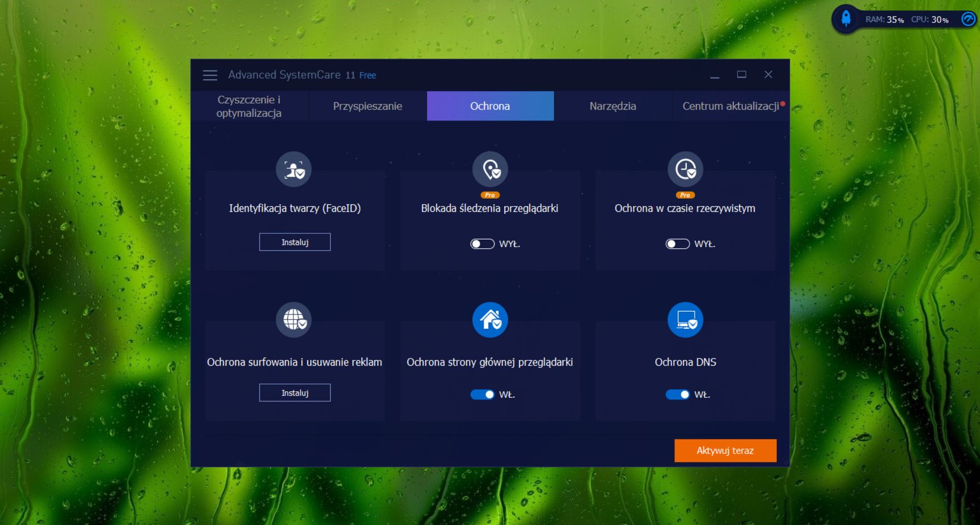980x525 pixels.
Task: Click the Free edition label in title bar
Action: click(367, 75)
